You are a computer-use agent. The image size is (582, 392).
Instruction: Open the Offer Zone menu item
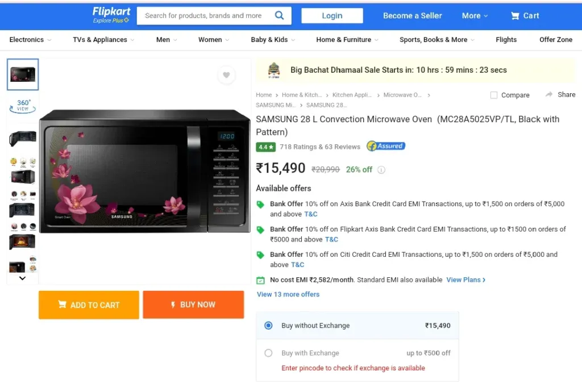[556, 40]
